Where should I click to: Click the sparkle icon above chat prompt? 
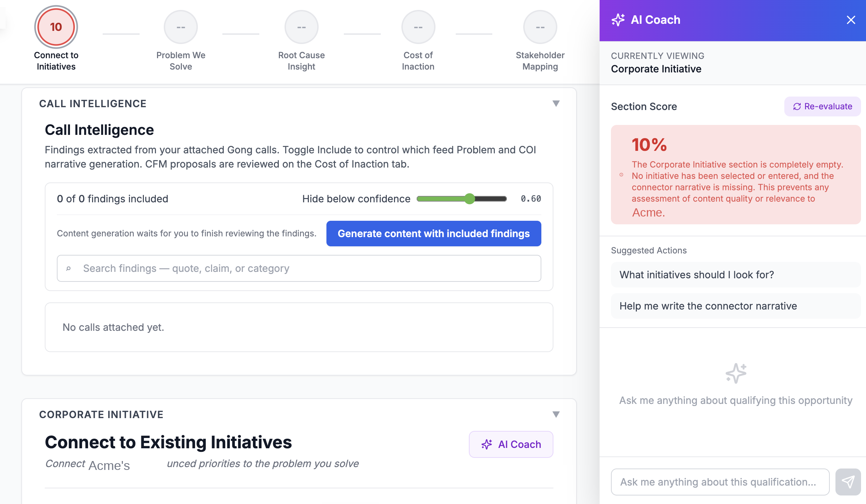point(736,373)
